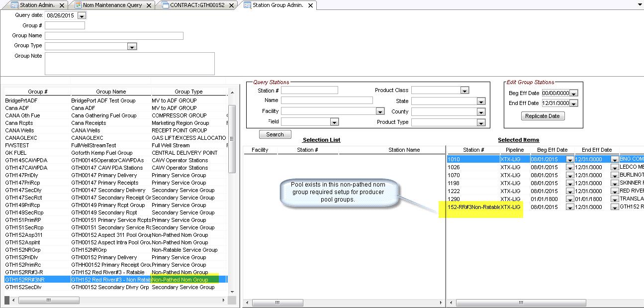Click the Group Name column header

111,92
